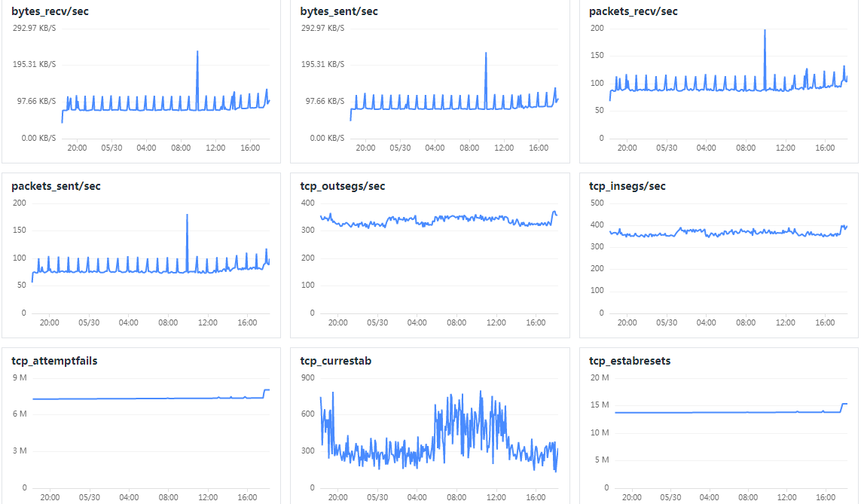
Task: Click the 5 M axis value in tcp_estabresets
Action: point(602,460)
